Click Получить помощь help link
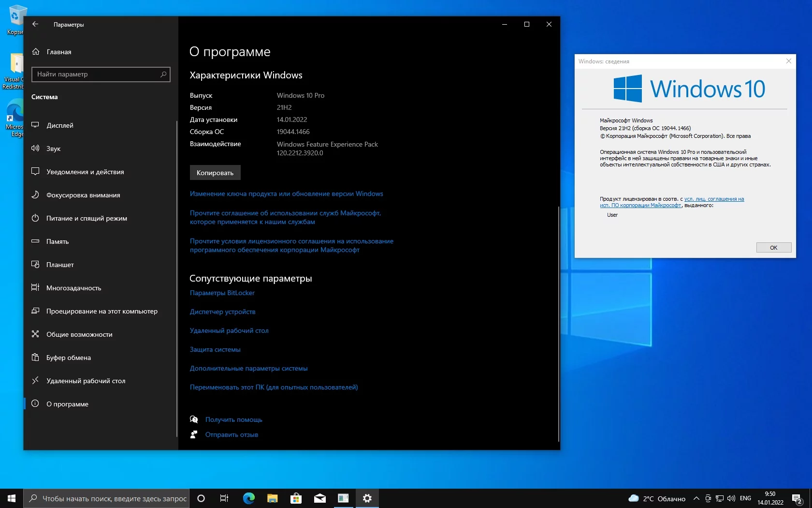 click(x=233, y=419)
